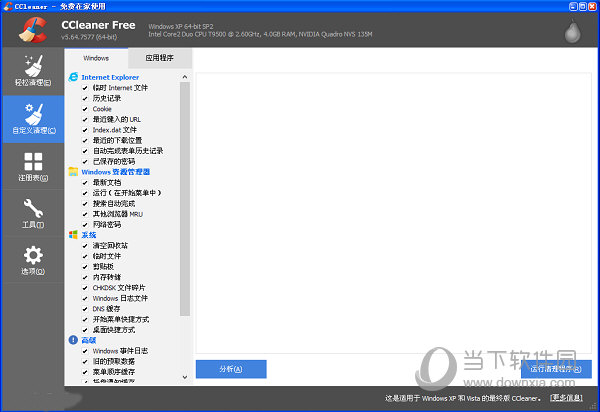Viewport: 600px width, 412px height.
Task: Switch to the 应用程序 tab
Action: click(160, 58)
